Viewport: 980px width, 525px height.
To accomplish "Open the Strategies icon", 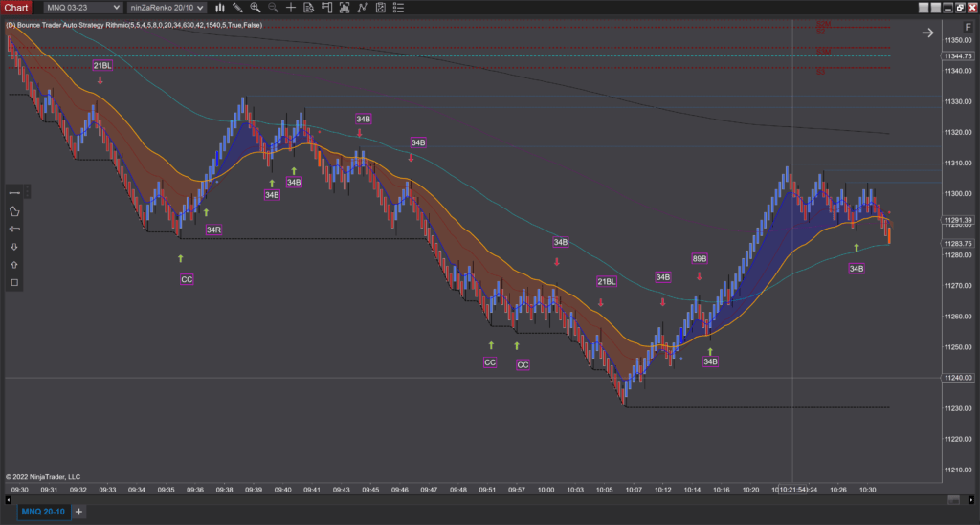I will pyautogui.click(x=380, y=8).
